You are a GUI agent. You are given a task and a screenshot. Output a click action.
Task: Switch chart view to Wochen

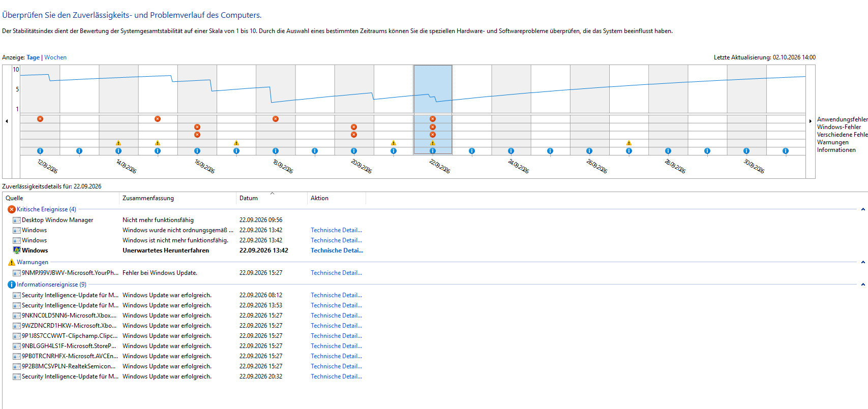click(x=55, y=57)
